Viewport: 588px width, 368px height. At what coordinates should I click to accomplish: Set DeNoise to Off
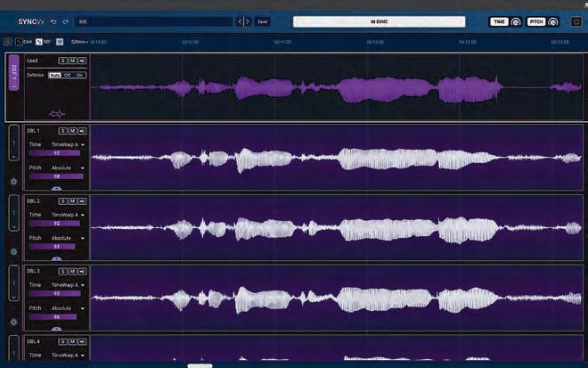67,75
